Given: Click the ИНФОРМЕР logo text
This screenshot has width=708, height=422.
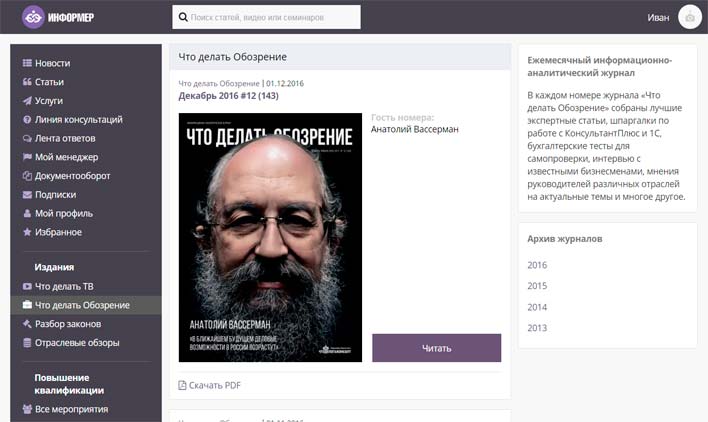Looking at the screenshot, I should pyautogui.click(x=71, y=18).
